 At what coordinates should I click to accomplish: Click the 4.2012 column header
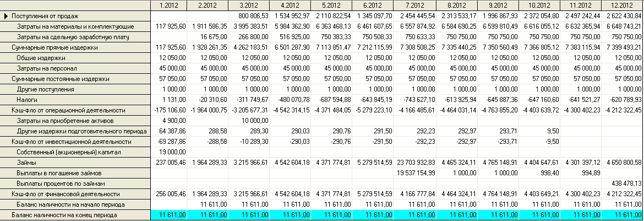[x=291, y=6]
